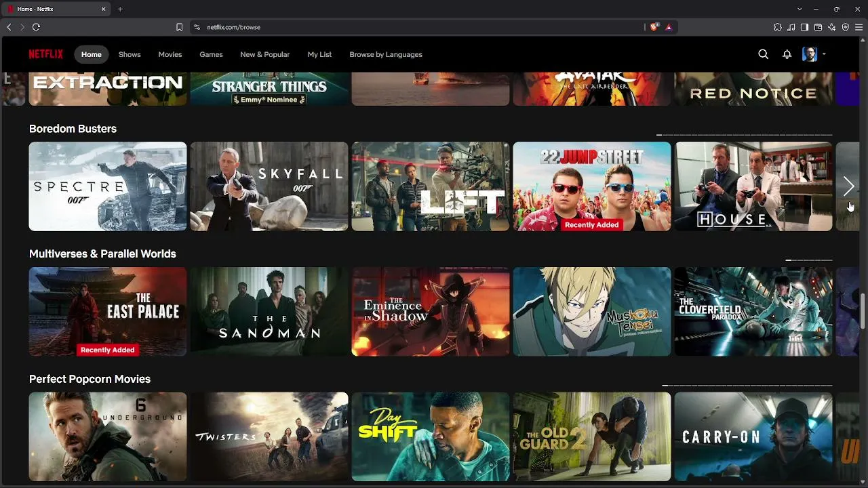The height and width of the screenshot is (488, 868).
Task: Click the page's vertical scrollbar thumb
Action: [x=863, y=310]
